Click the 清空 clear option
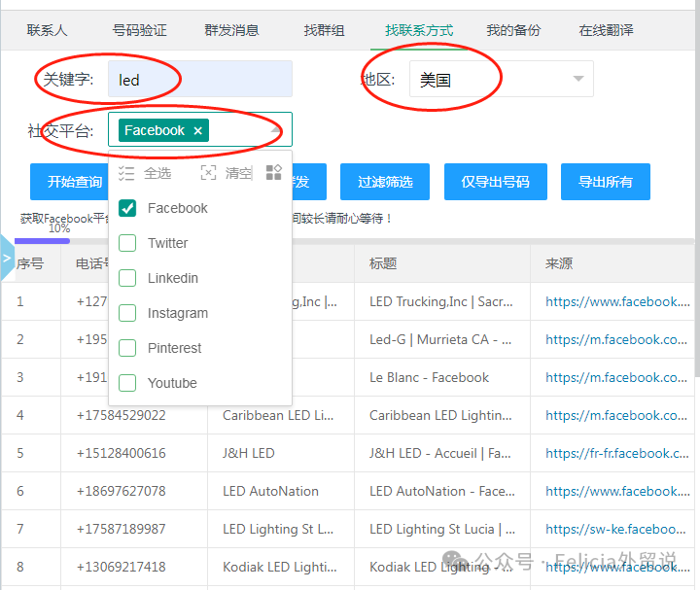 click(227, 173)
